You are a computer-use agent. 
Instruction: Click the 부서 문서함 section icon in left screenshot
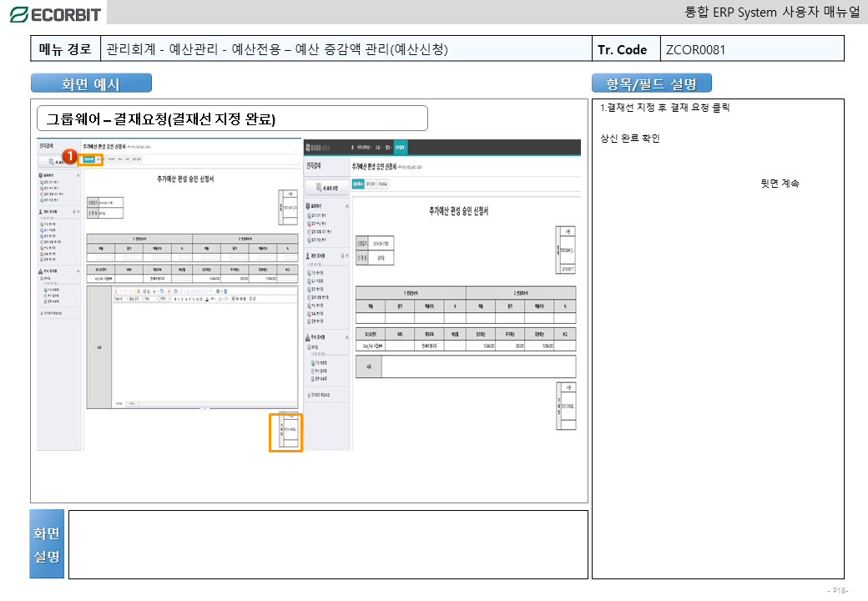click(x=42, y=271)
